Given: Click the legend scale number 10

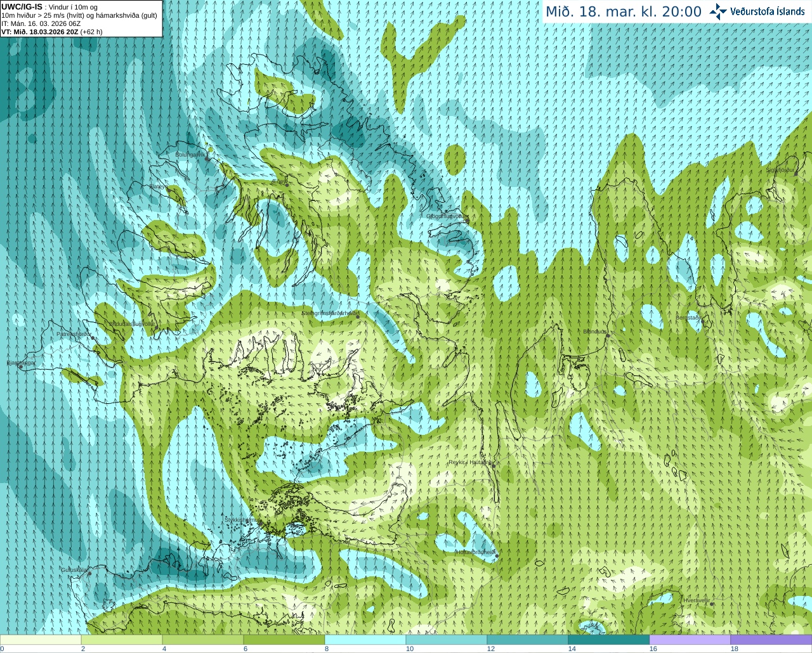Looking at the screenshot, I should pos(410,649).
